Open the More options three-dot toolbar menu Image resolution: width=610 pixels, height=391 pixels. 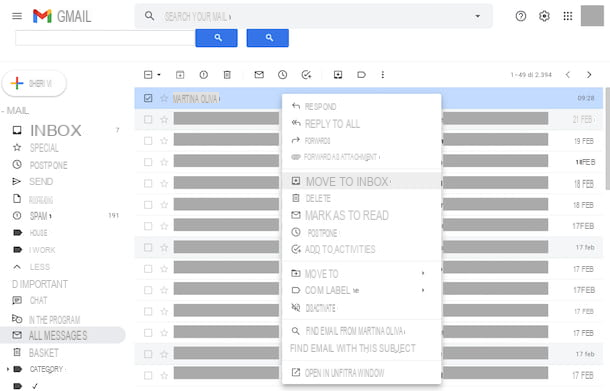coord(383,75)
